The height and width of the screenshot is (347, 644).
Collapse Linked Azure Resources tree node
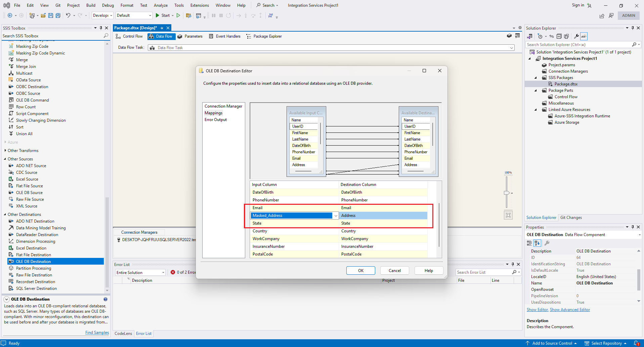click(x=536, y=110)
